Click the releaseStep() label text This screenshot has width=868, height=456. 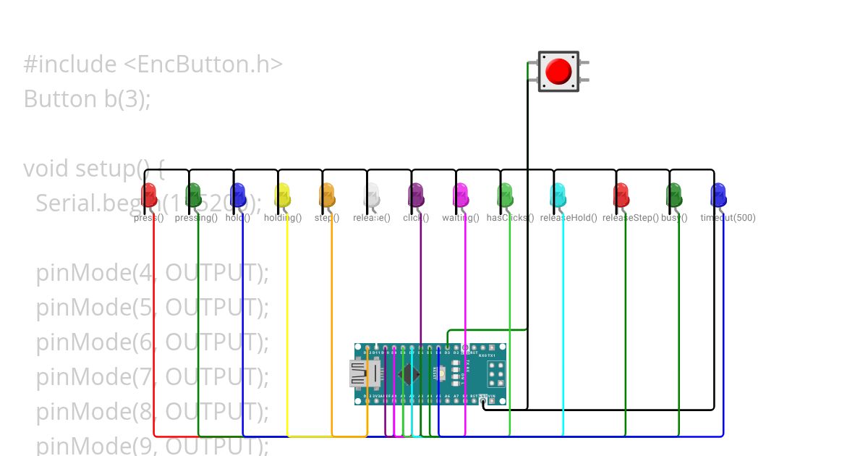point(631,218)
